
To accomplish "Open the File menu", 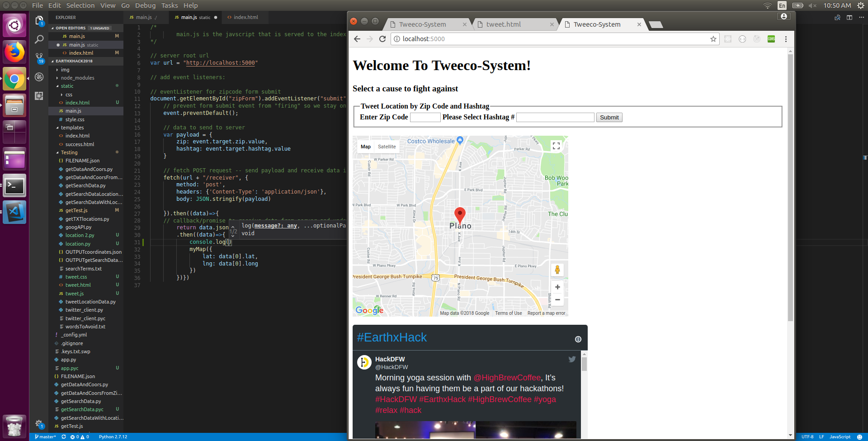I will click(38, 5).
